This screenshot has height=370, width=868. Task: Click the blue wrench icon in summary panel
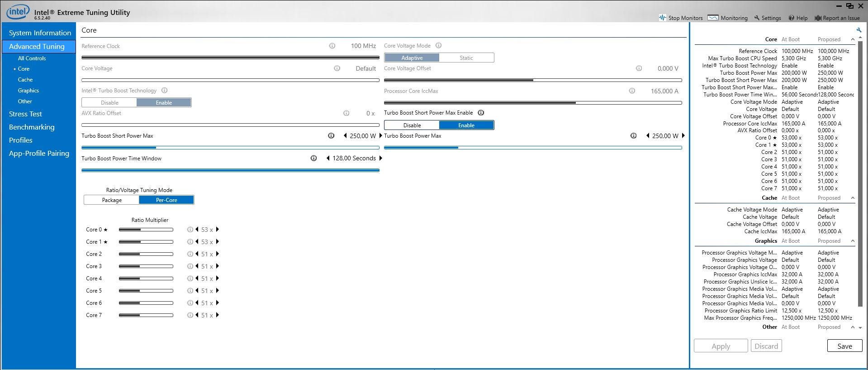[x=859, y=30]
